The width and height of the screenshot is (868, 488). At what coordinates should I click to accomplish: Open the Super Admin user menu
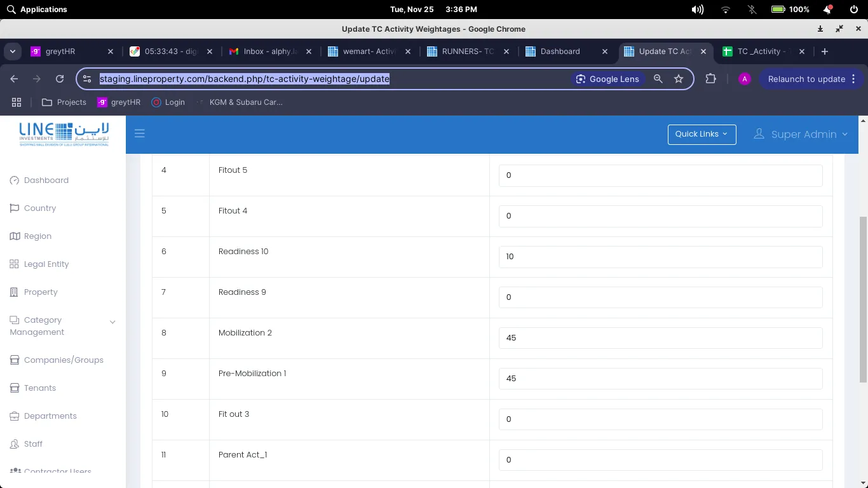(x=801, y=134)
